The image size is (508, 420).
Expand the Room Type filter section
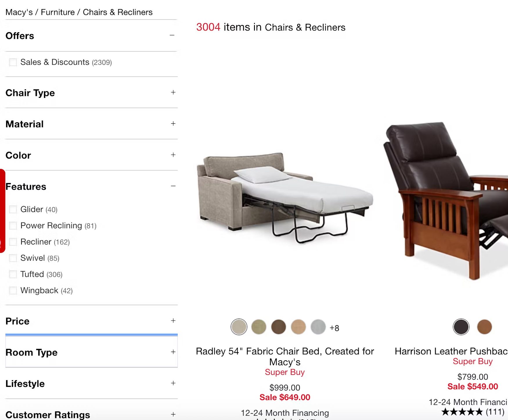tap(91, 352)
